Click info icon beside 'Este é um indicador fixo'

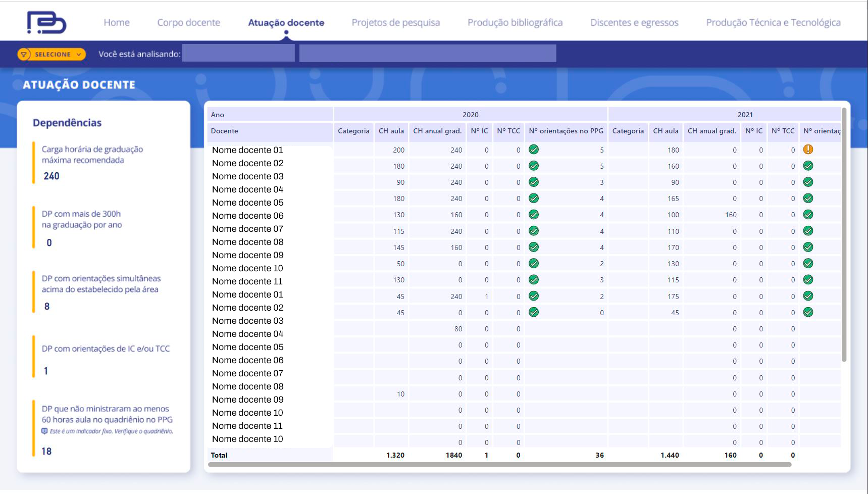tap(44, 431)
